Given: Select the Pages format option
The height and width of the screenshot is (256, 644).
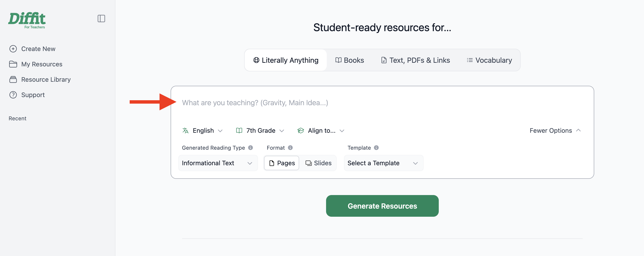Looking at the screenshot, I should (281, 163).
